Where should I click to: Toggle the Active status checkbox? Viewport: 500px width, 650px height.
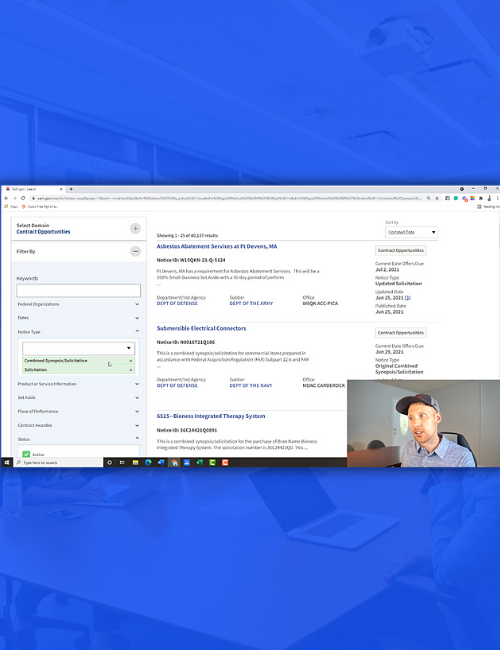click(26, 454)
